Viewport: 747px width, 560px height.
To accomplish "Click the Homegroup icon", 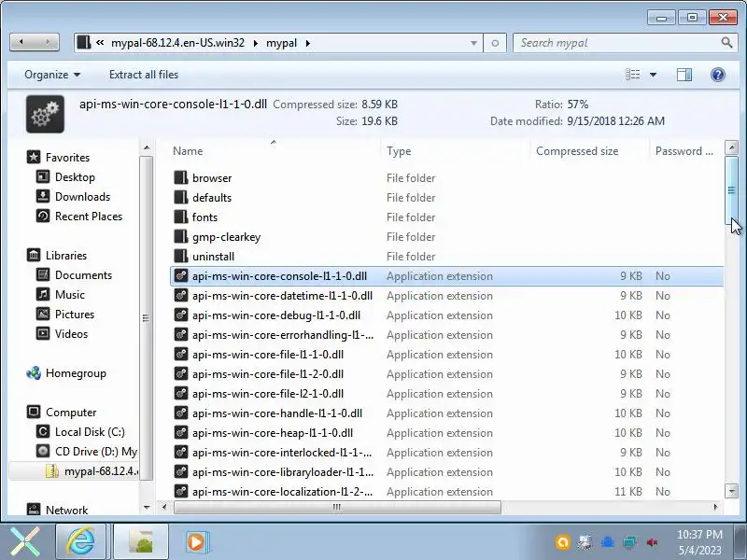I will [34, 372].
